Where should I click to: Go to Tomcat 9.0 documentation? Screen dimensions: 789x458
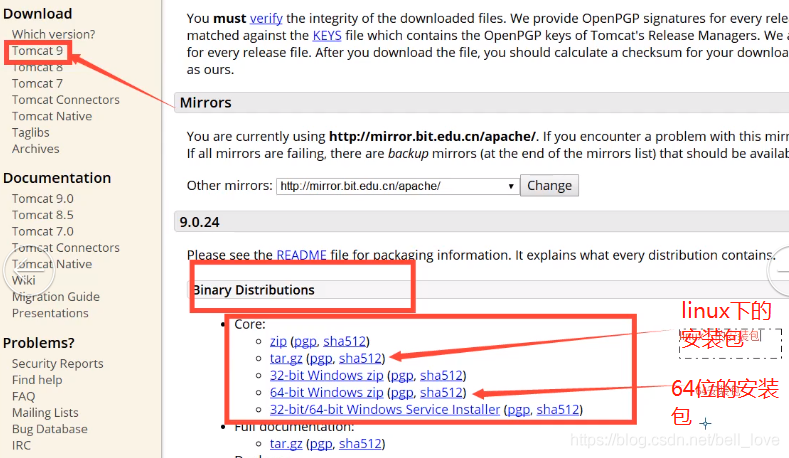point(42,198)
